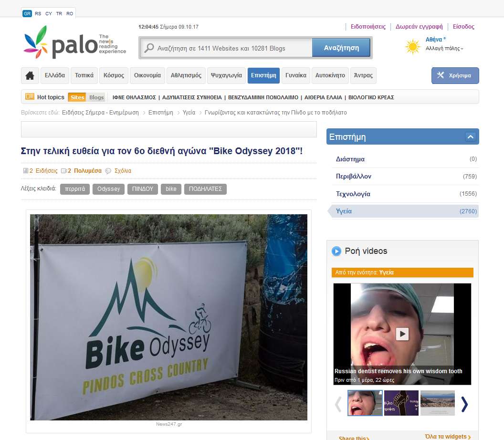This screenshot has width=504, height=440.
Task: Go to the home icon tab
Action: click(x=30, y=75)
